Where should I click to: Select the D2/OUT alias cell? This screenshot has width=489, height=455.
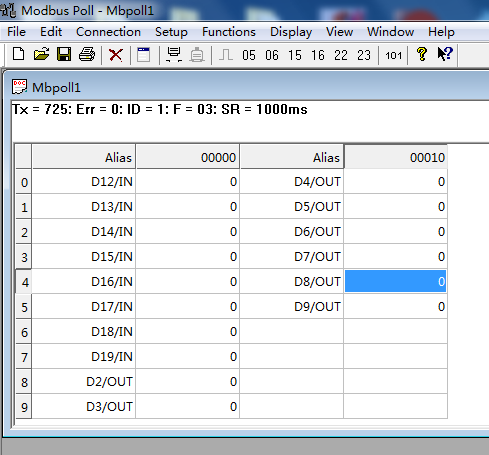84,382
